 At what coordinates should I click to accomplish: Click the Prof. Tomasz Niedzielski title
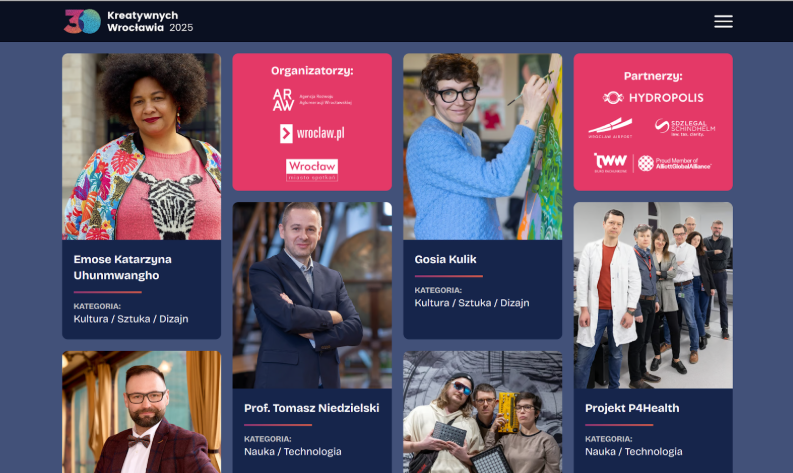(x=312, y=408)
